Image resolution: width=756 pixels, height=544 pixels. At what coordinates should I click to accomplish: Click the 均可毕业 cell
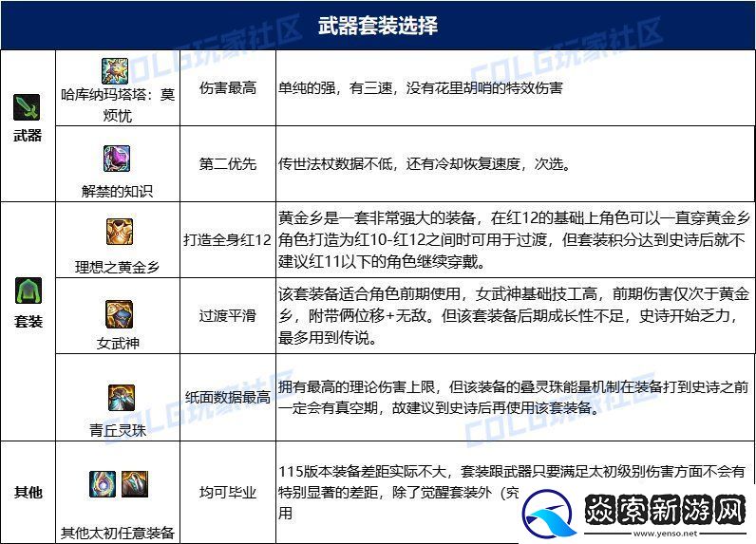[228, 492]
